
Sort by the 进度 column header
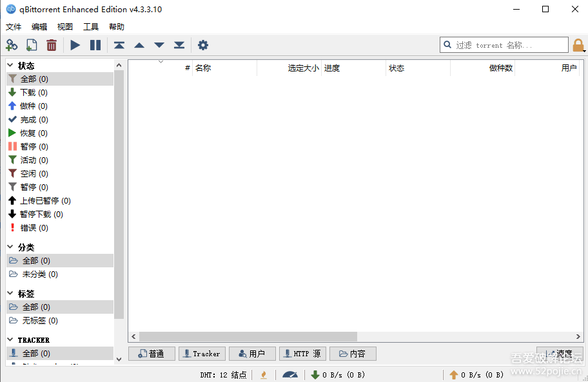point(353,68)
